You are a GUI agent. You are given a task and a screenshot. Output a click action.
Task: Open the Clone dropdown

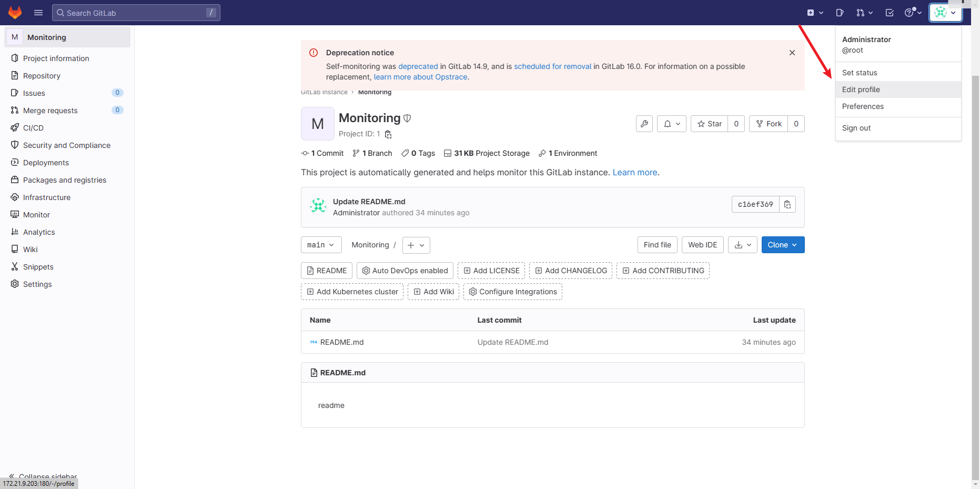pyautogui.click(x=782, y=245)
